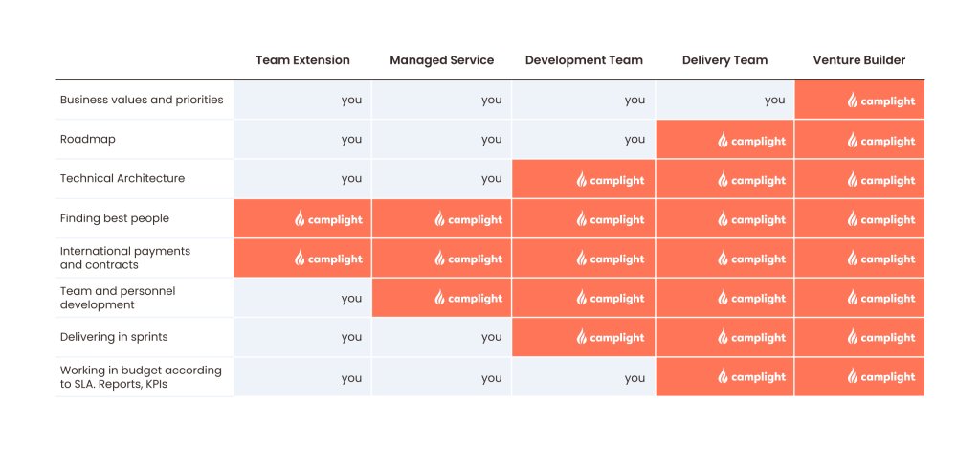Select the Team Extension column header
This screenshot has height=450, width=980.
302,60
